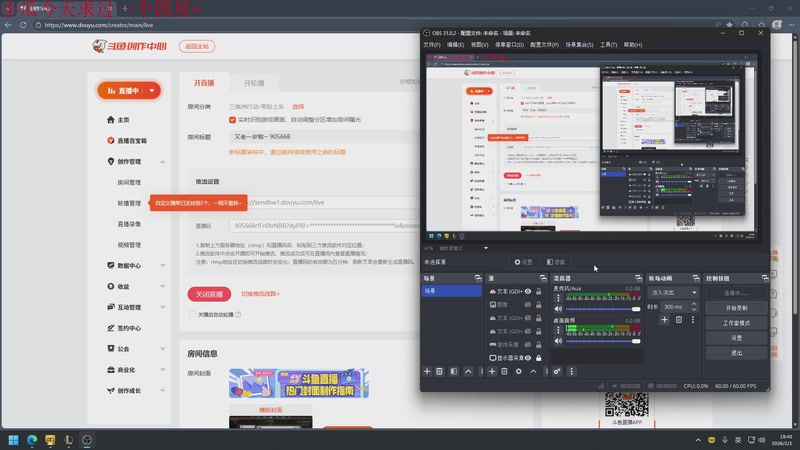Mute the 麦克风/Aux audio channel

pos(558,309)
